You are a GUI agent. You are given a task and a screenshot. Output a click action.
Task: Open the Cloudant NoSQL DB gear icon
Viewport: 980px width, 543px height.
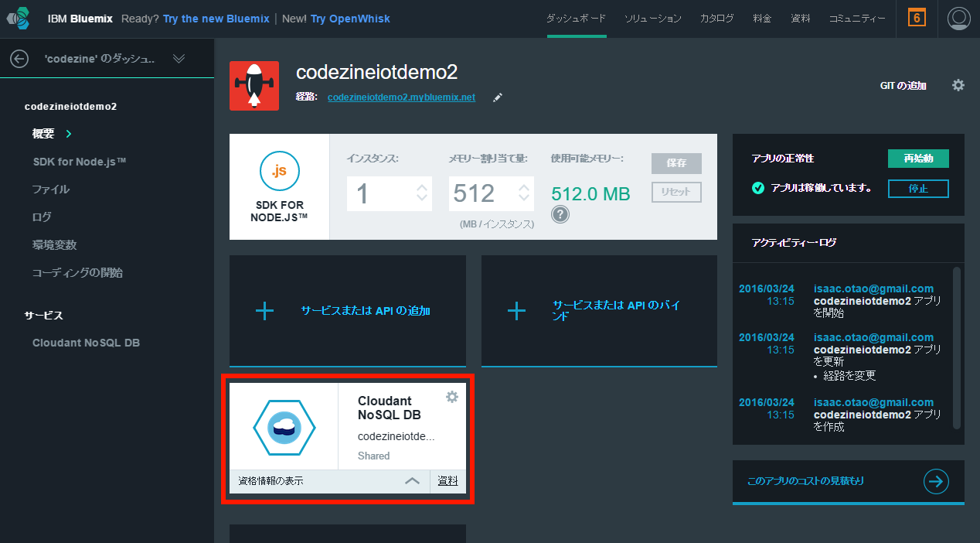point(452,397)
